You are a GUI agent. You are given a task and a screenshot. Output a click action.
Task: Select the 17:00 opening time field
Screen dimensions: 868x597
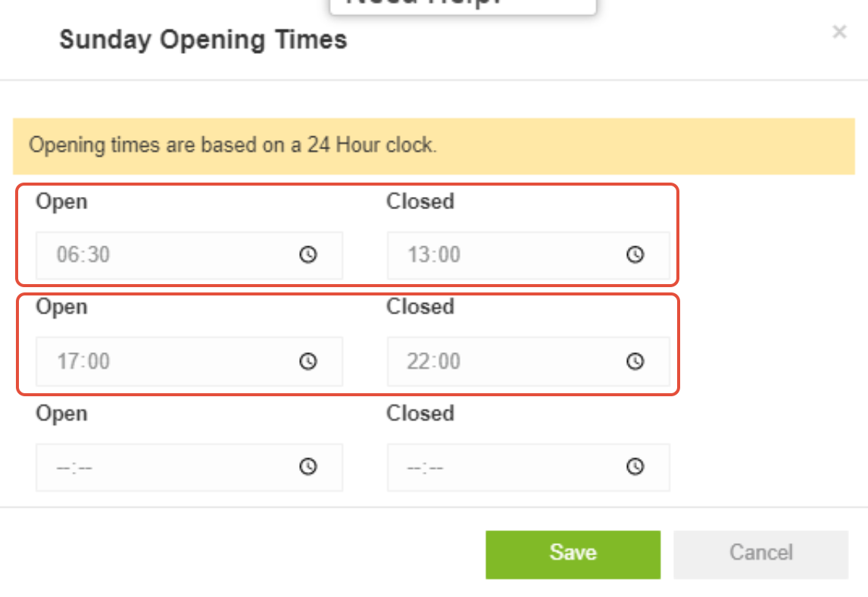coord(151,361)
